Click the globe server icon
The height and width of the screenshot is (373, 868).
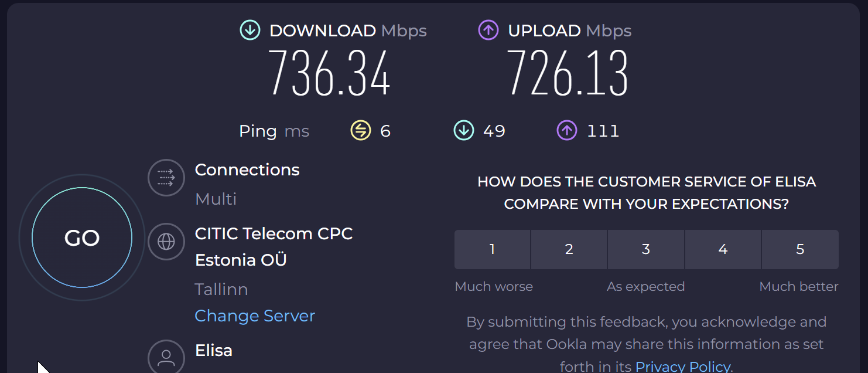point(166,241)
